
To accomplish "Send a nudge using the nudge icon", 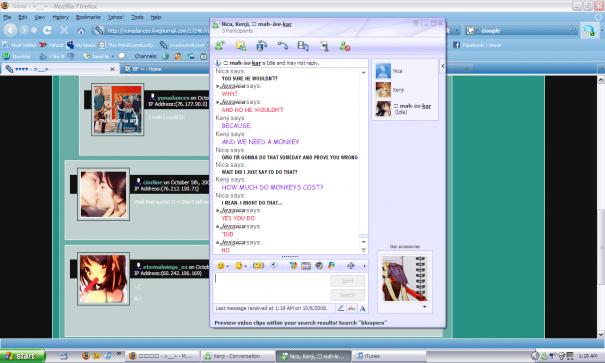I will tap(258, 265).
